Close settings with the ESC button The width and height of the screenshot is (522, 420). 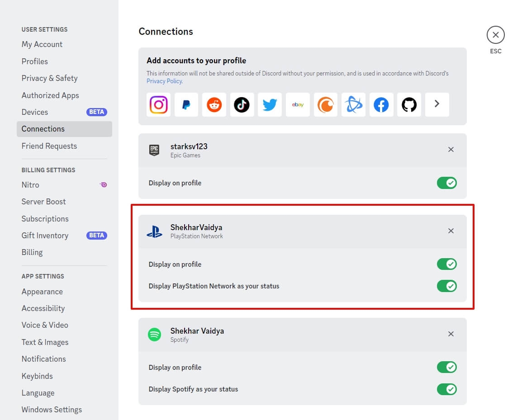pyautogui.click(x=495, y=35)
